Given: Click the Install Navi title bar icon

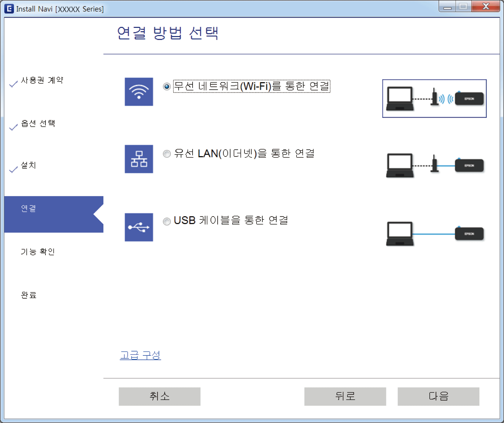Looking at the screenshot, I should [9, 8].
